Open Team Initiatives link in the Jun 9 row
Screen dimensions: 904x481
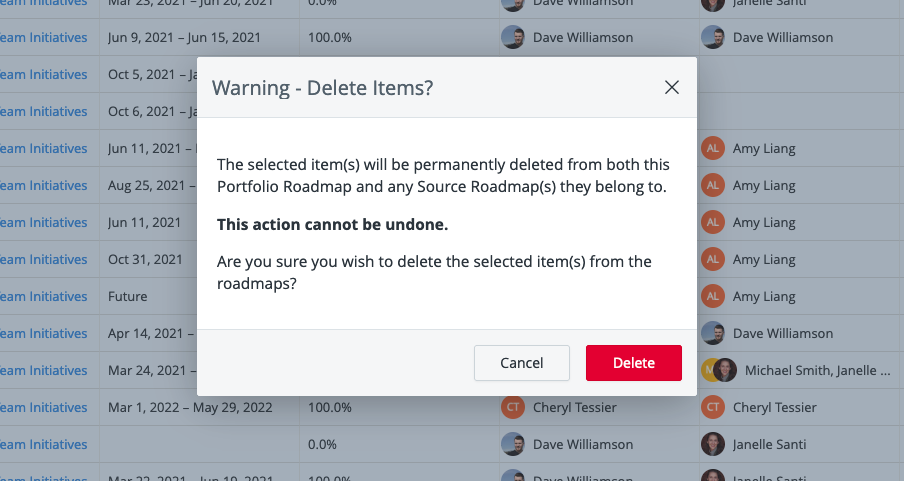[x=43, y=37]
